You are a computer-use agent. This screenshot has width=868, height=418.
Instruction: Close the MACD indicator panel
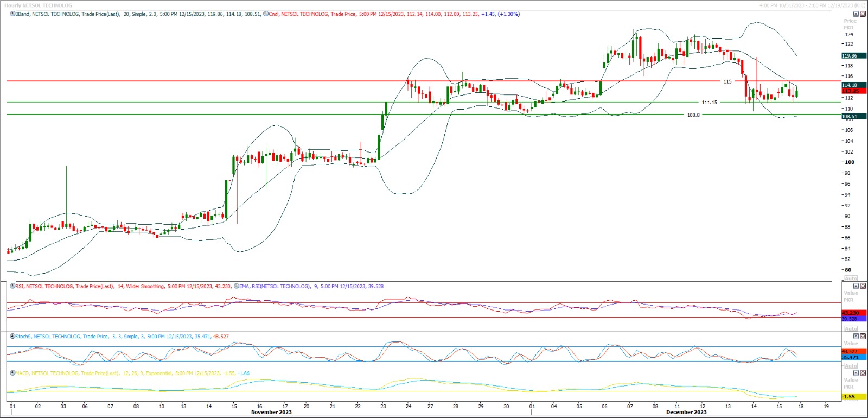coord(863,373)
